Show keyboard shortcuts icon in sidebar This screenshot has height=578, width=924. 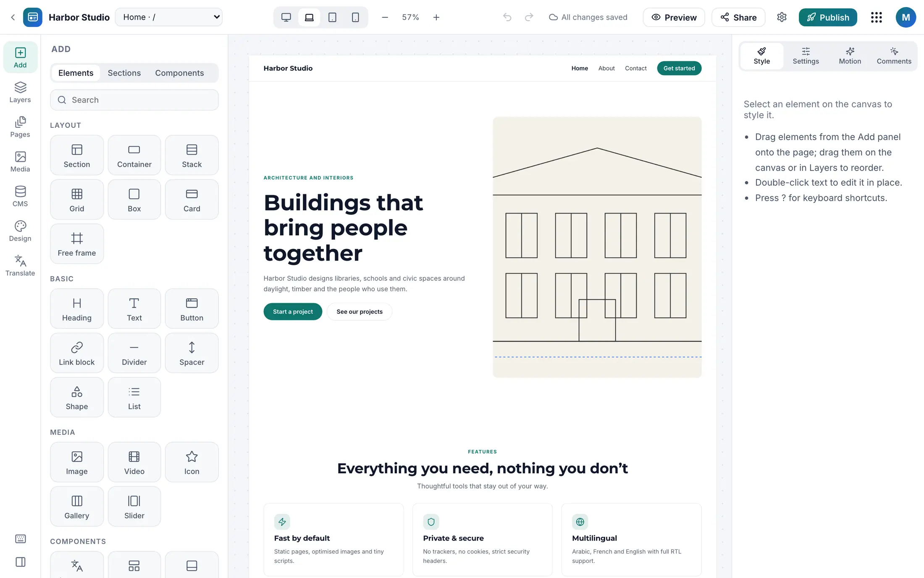[x=20, y=538]
